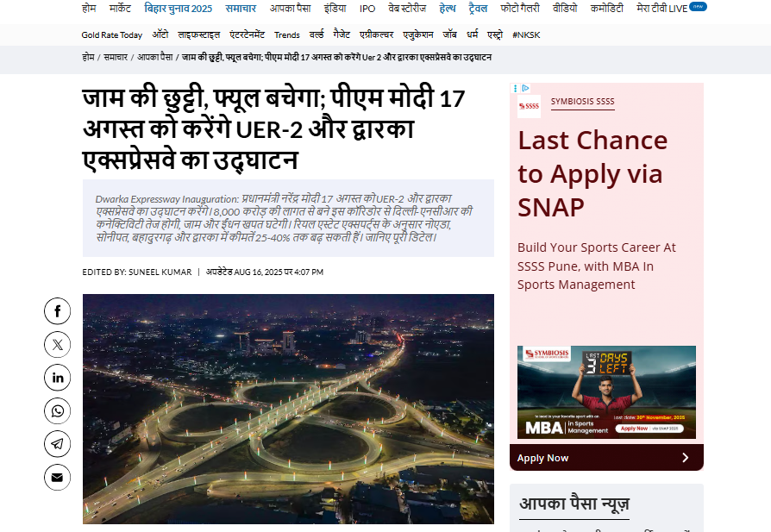771x532 pixels.
Task: Click the MBA Sports Management ad banner
Action: tap(606, 392)
